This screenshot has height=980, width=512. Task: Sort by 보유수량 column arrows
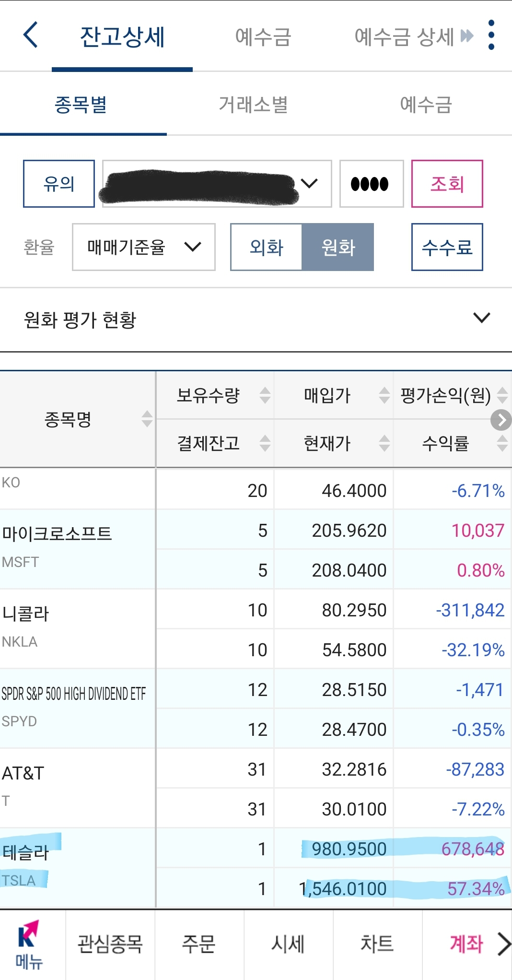pyautogui.click(x=265, y=395)
